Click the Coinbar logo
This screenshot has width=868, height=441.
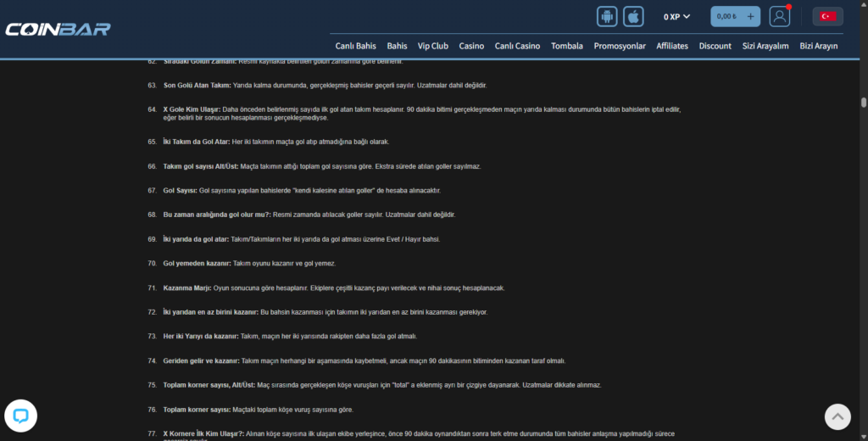[x=58, y=30]
